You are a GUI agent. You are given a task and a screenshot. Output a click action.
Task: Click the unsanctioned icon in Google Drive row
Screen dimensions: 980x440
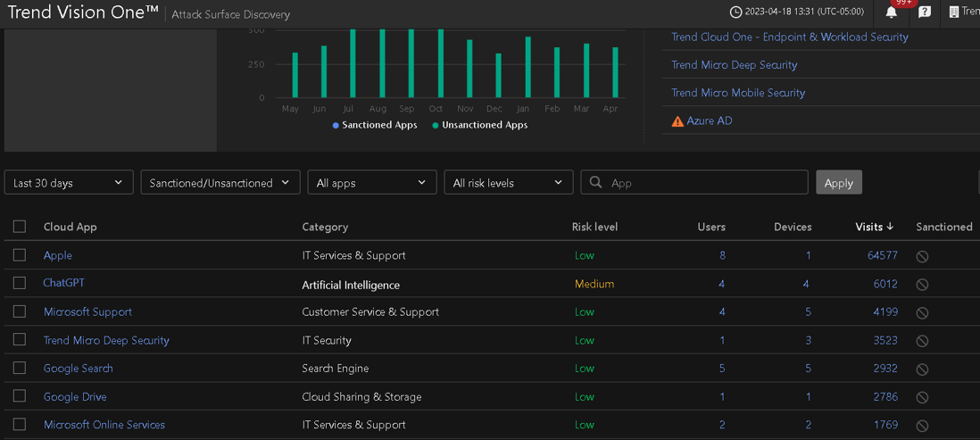pyautogui.click(x=922, y=397)
